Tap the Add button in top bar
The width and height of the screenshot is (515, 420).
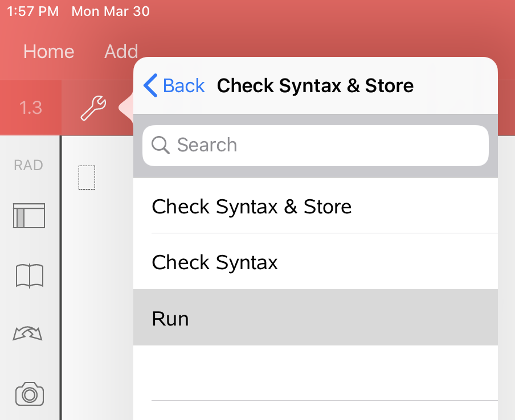(121, 52)
